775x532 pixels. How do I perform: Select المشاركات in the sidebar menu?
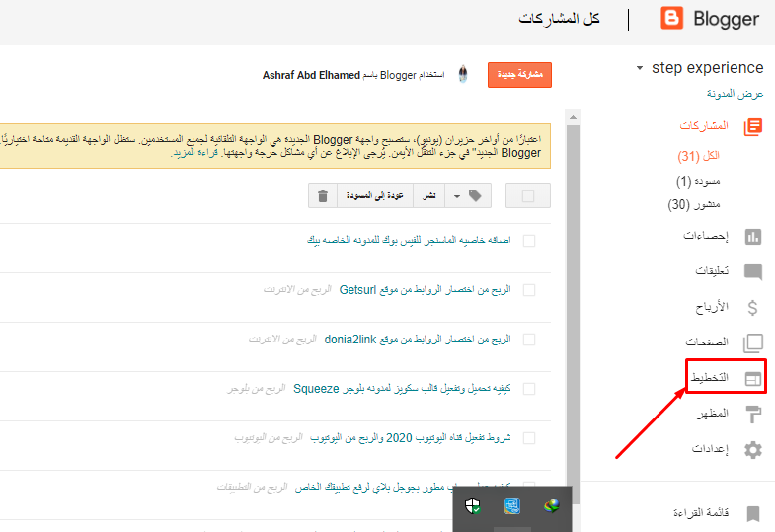(x=703, y=126)
